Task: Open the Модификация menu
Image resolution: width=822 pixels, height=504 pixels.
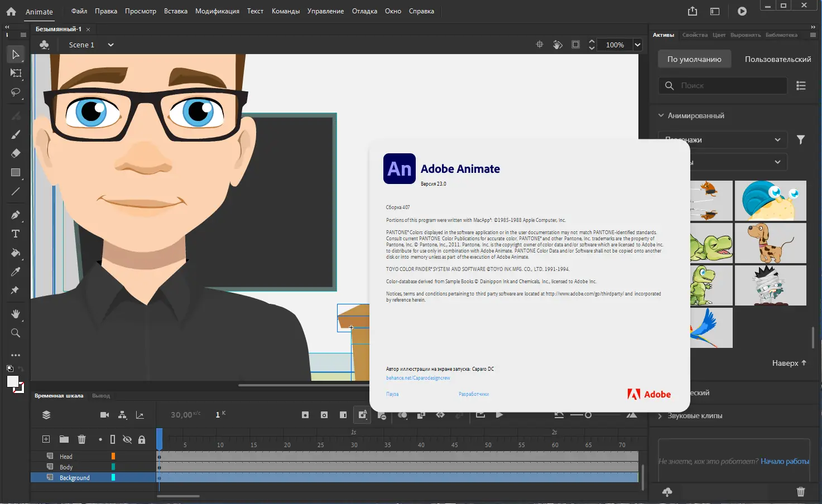Action: pos(217,11)
